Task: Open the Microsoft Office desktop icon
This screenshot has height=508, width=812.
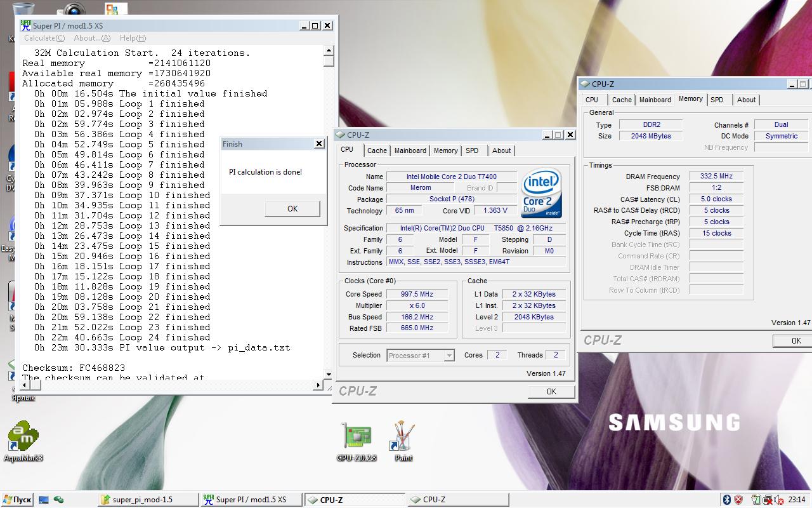Action: click(x=115, y=9)
